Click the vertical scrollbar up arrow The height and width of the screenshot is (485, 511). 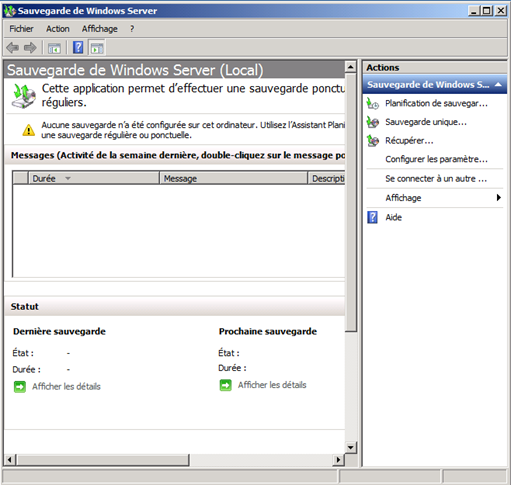click(350, 67)
